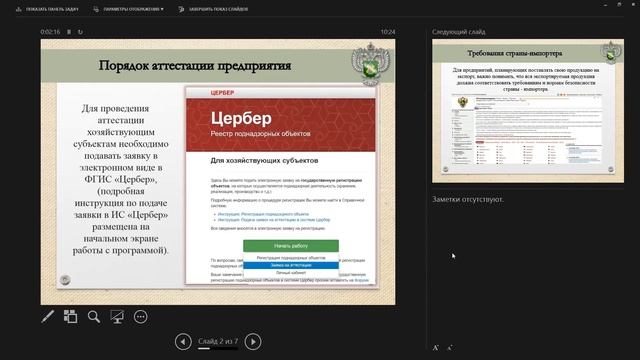Click 'Инструкция: Подача заявки на аттестацию' link
The width and height of the screenshot is (640, 360).
(274, 220)
